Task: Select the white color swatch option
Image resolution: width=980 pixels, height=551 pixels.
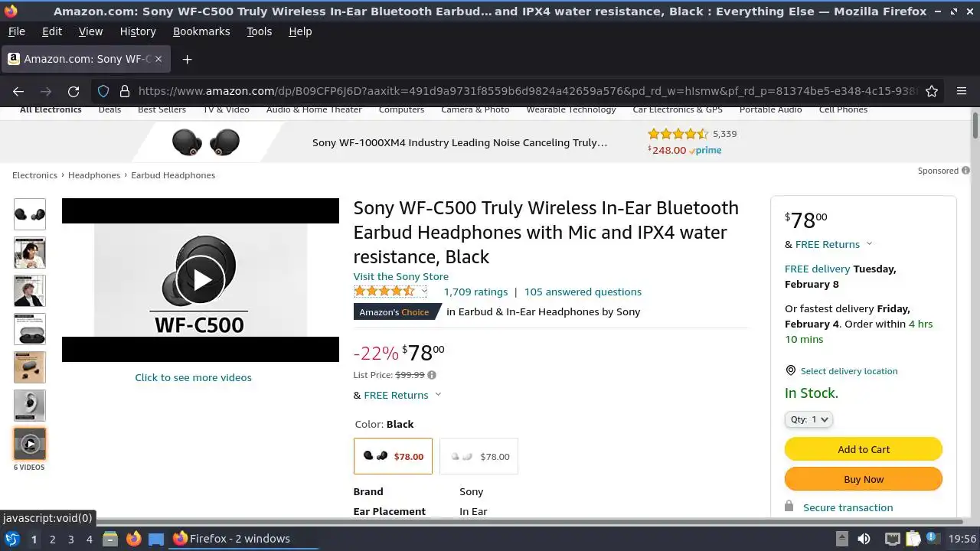Action: pyautogui.click(x=479, y=456)
